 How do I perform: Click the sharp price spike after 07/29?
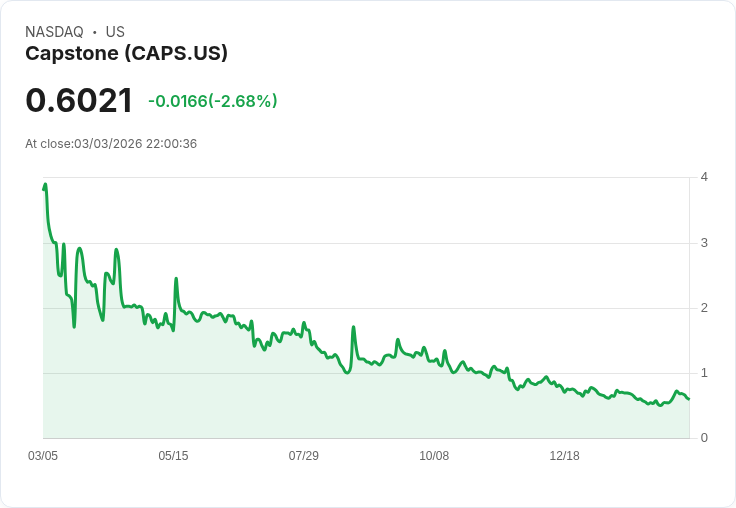pos(354,327)
